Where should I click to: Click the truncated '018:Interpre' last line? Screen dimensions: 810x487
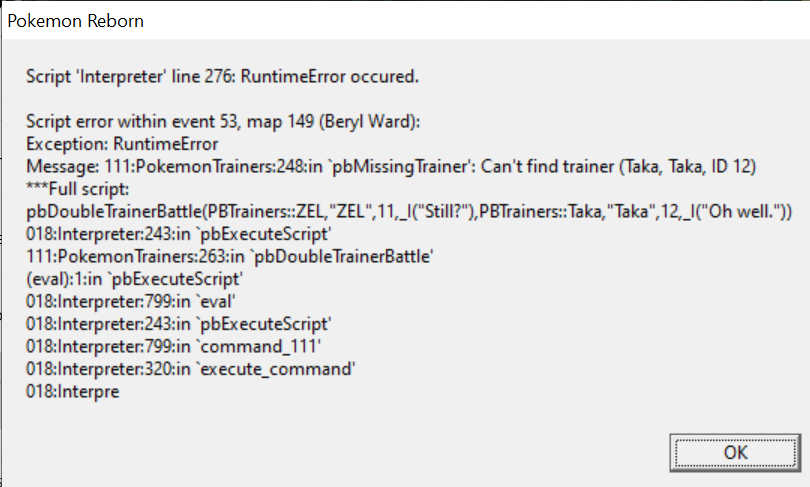click(72, 392)
